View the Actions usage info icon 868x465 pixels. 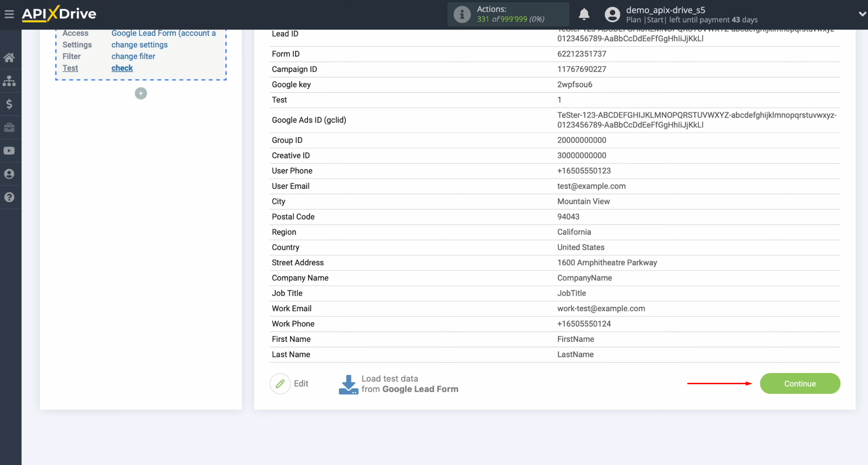click(x=462, y=14)
